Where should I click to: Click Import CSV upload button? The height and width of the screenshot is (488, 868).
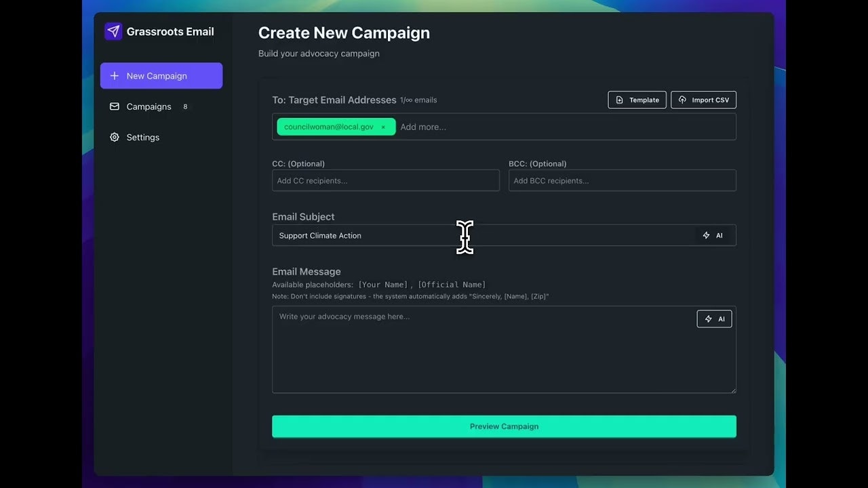[x=703, y=100]
